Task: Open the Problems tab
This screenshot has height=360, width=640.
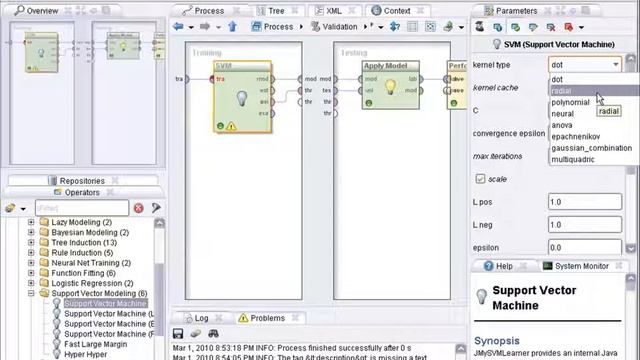Action: (267, 318)
